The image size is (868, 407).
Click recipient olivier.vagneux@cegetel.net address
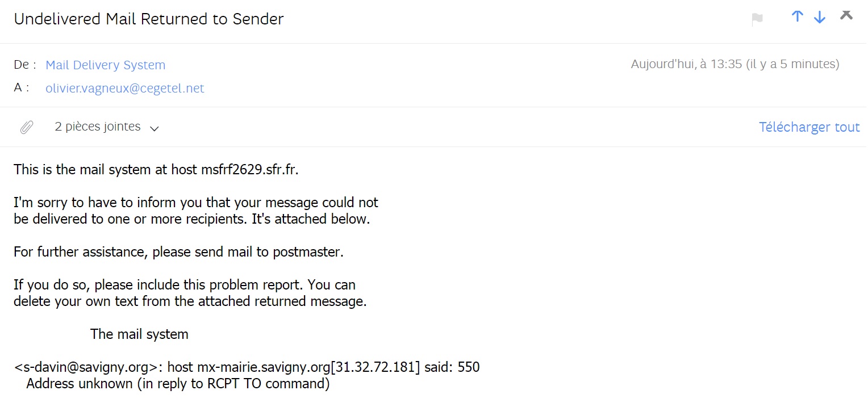point(124,89)
